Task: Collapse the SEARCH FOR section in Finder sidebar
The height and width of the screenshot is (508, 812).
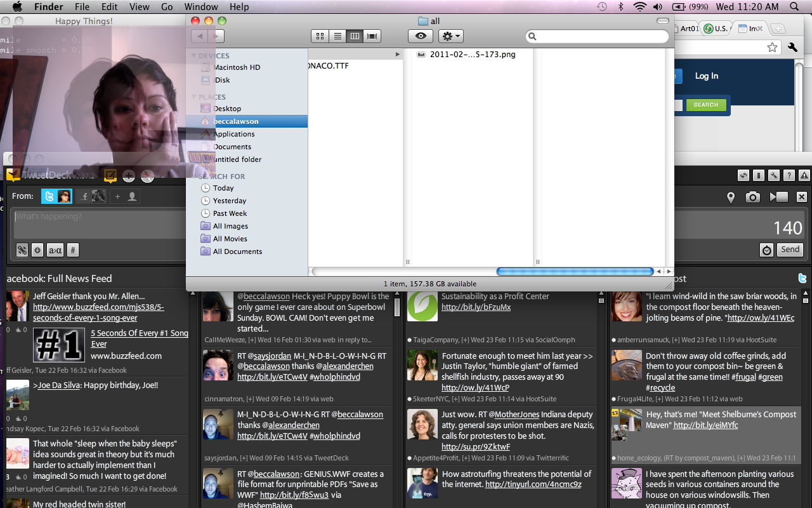Action: [x=194, y=177]
